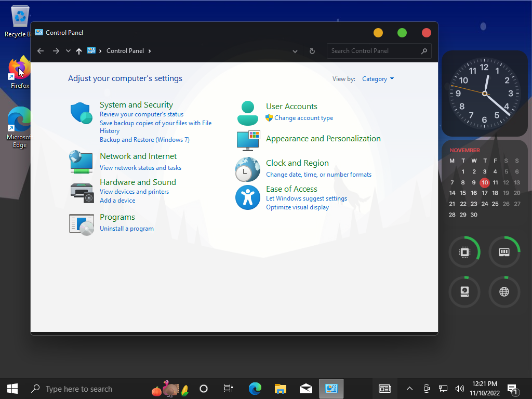Viewport: 532px width, 399px height.
Task: Refresh the Control Panel view
Action: pyautogui.click(x=312, y=51)
